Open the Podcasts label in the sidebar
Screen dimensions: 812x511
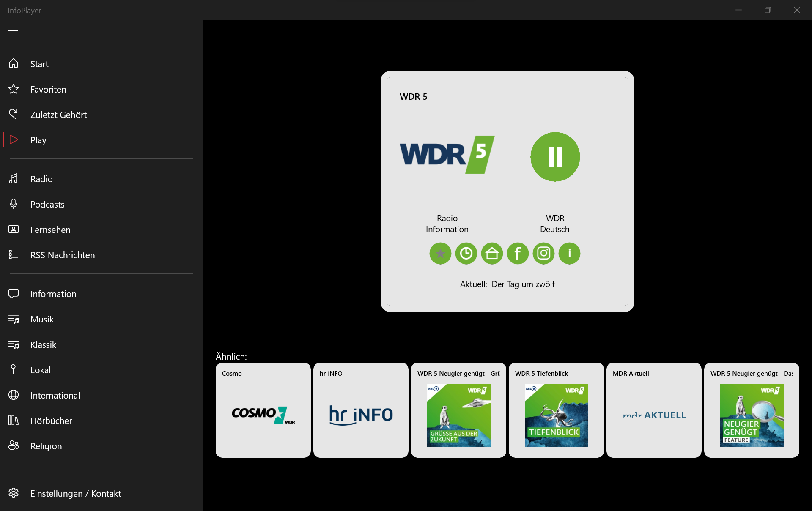pyautogui.click(x=47, y=205)
